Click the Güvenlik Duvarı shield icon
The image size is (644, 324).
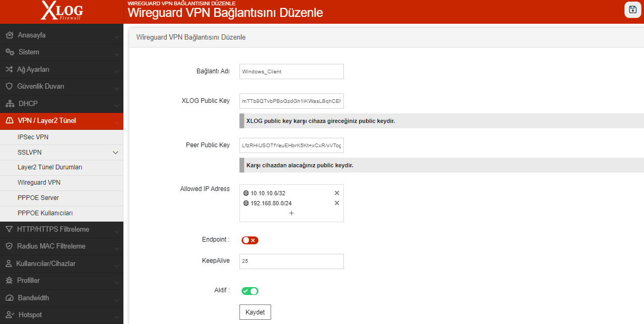point(9,86)
